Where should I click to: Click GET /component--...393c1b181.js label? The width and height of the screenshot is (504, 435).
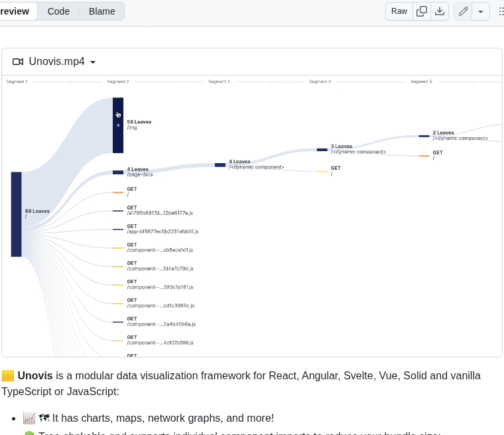pos(160,284)
